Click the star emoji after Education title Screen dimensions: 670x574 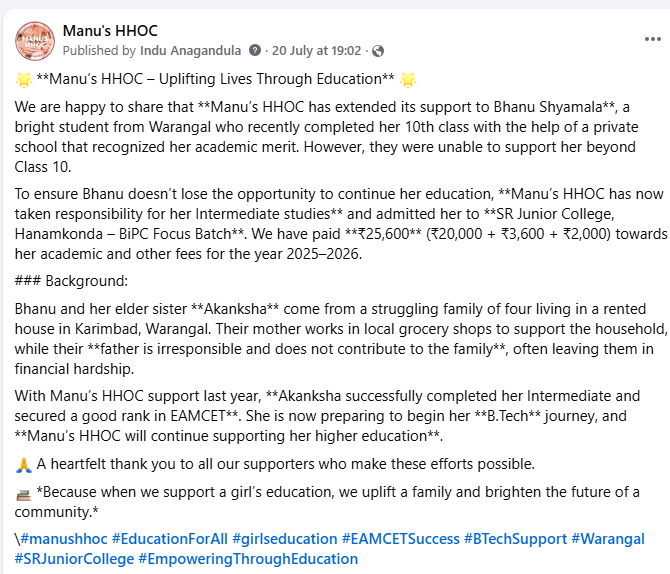coord(408,79)
